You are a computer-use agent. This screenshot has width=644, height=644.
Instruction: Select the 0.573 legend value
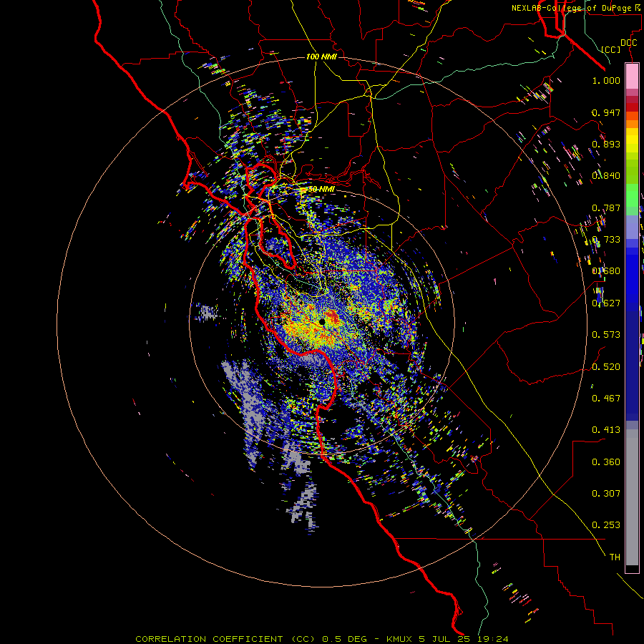point(606,335)
